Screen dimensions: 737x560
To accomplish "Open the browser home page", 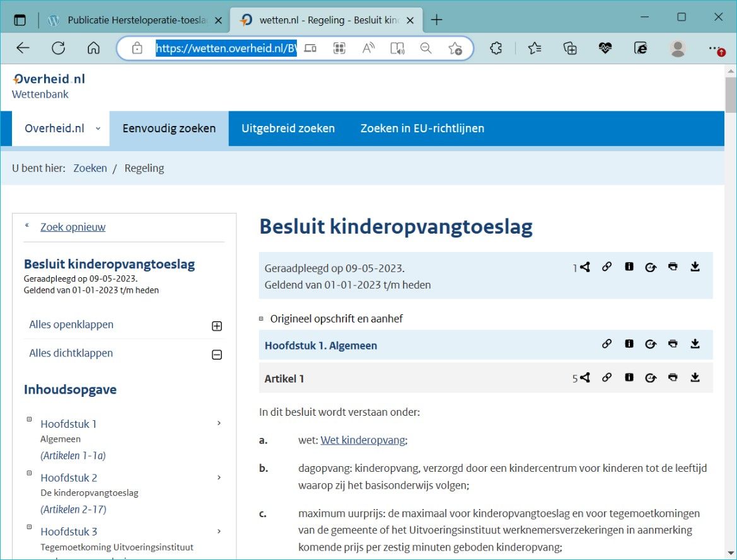I will tap(93, 48).
